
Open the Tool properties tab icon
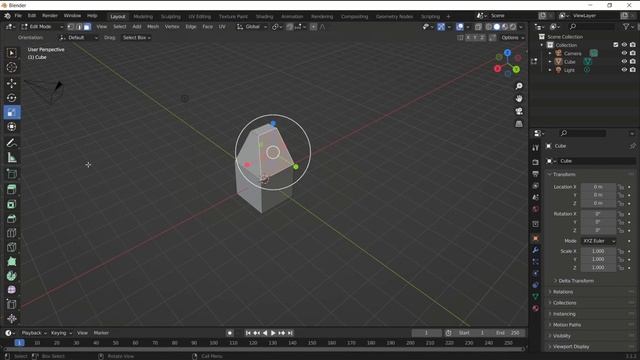coord(536,148)
